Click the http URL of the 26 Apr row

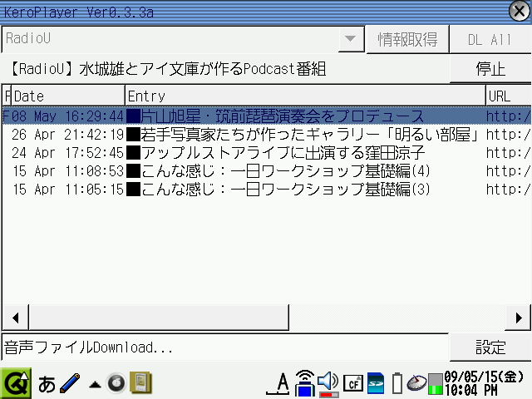tap(508, 135)
